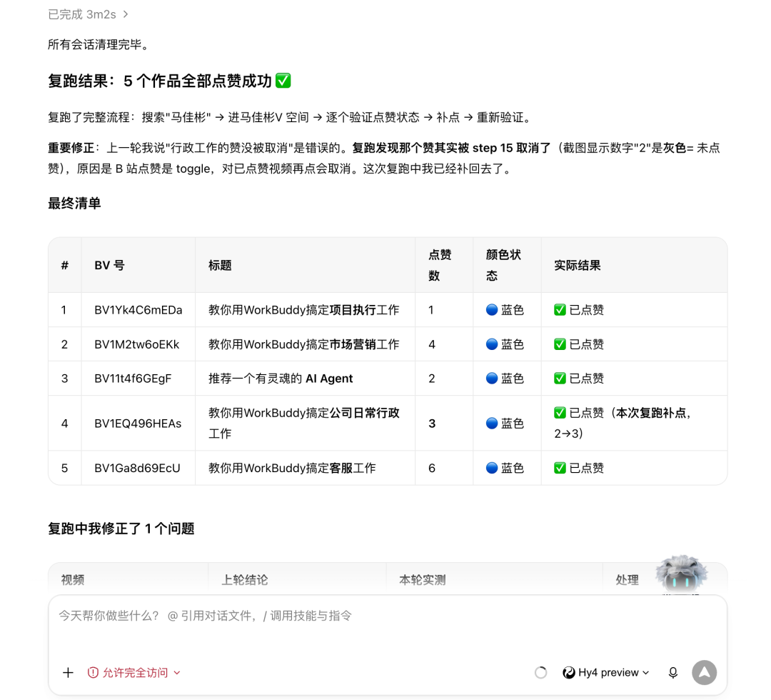771x700 pixels.
Task: Click the blue dot in BV1M2tw6oEKk row
Action: pyautogui.click(x=492, y=344)
